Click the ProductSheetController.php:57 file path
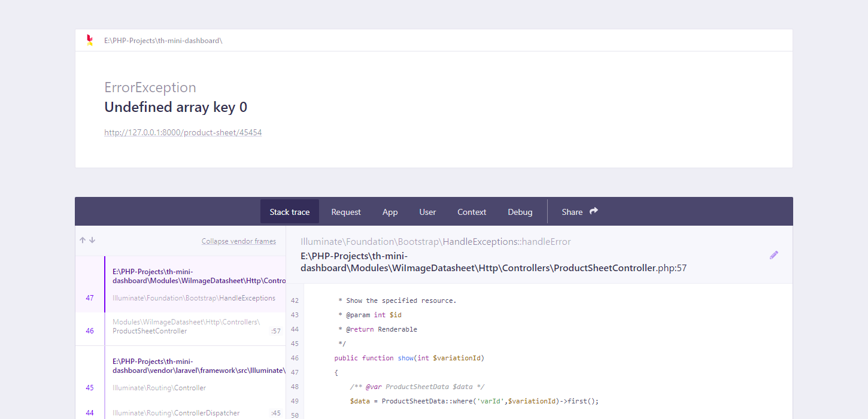868x419 pixels. [x=493, y=262]
